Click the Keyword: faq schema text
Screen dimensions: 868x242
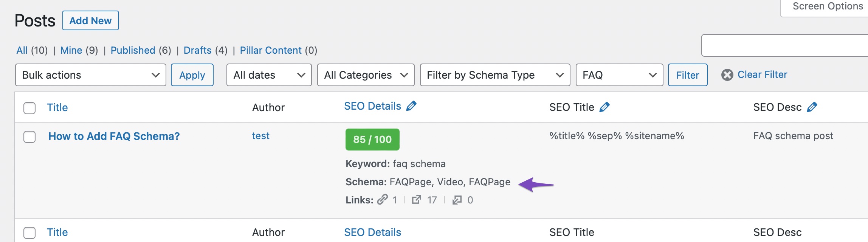coord(395,164)
